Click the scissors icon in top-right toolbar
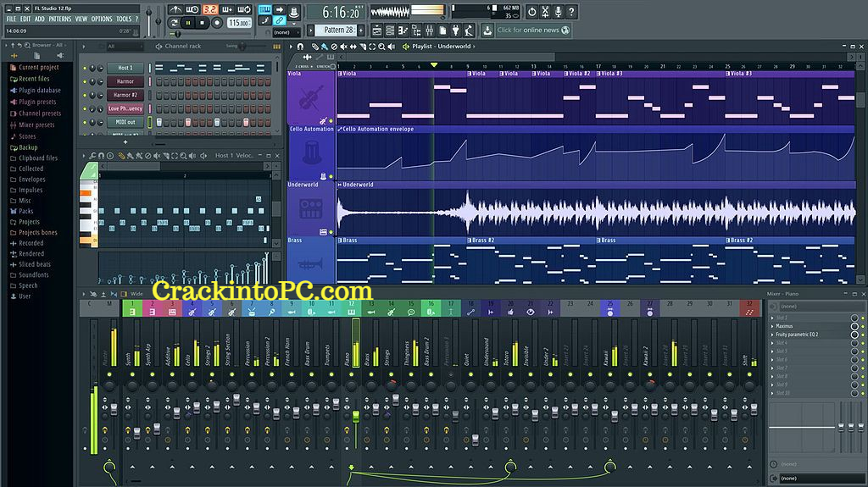Image resolution: width=868 pixels, height=487 pixels. [545, 11]
